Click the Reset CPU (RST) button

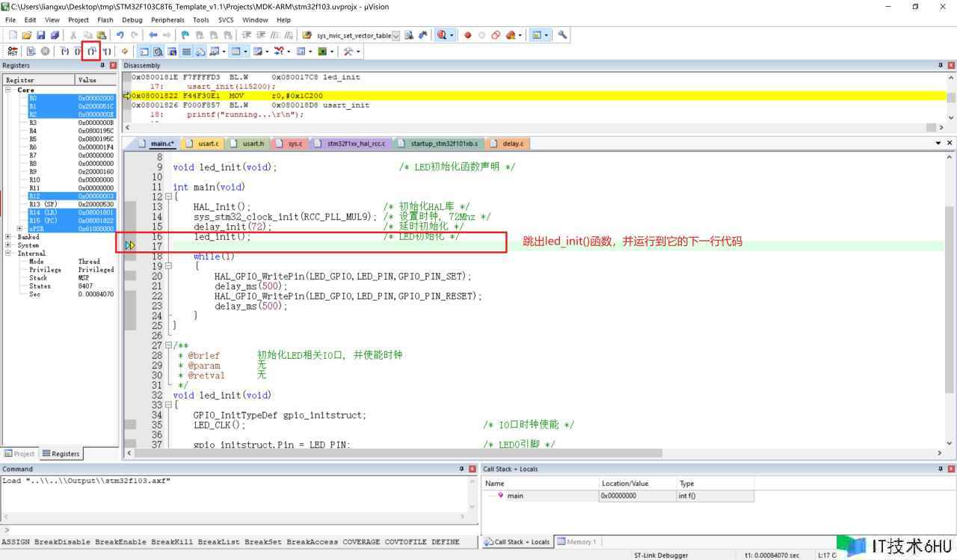[x=13, y=52]
